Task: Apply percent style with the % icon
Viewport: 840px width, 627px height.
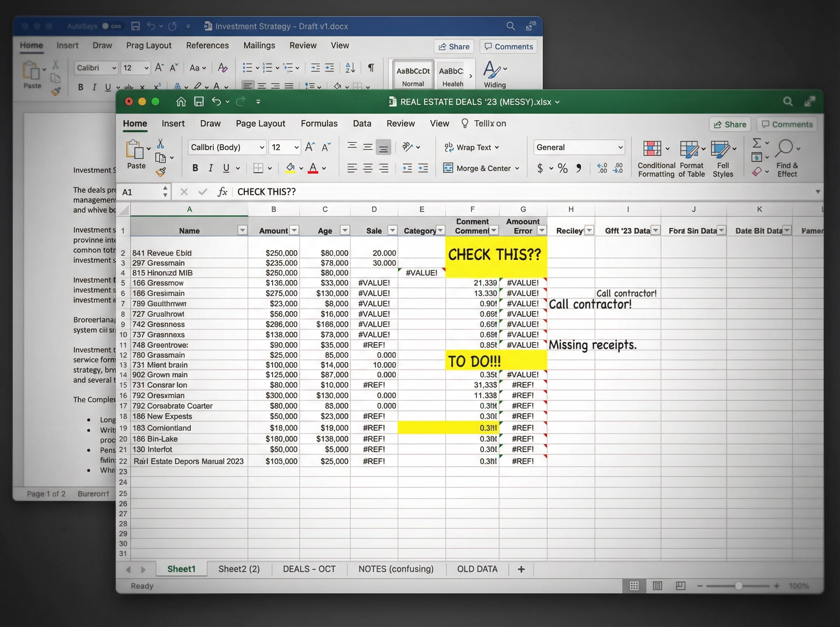Action: tap(562, 168)
